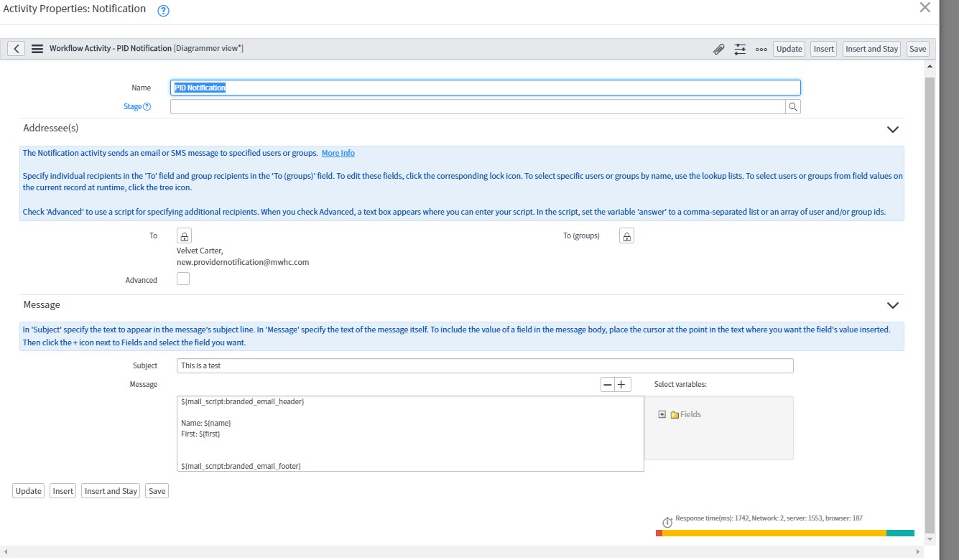This screenshot has width=959, height=560.
Task: Unlock the To recipients field
Action: pyautogui.click(x=184, y=236)
